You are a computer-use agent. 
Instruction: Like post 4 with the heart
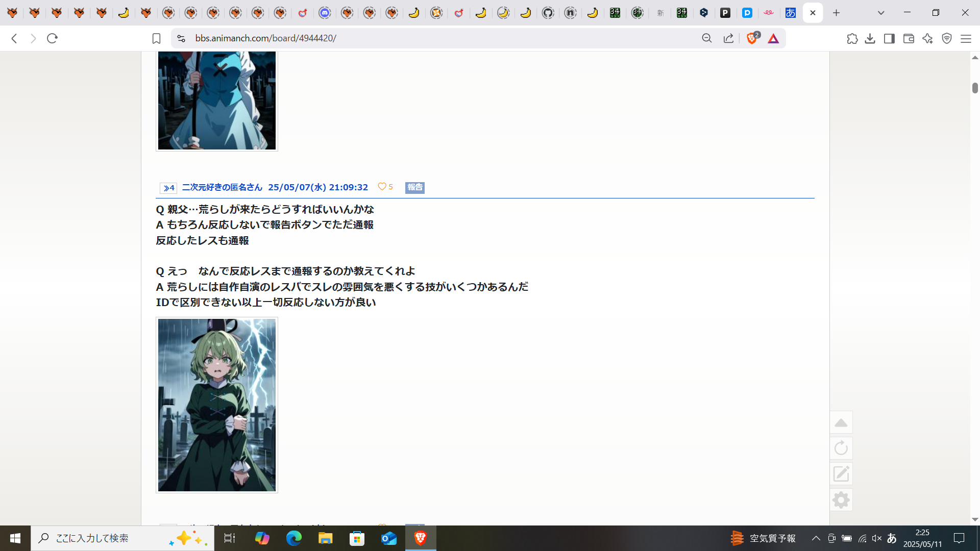click(x=382, y=187)
